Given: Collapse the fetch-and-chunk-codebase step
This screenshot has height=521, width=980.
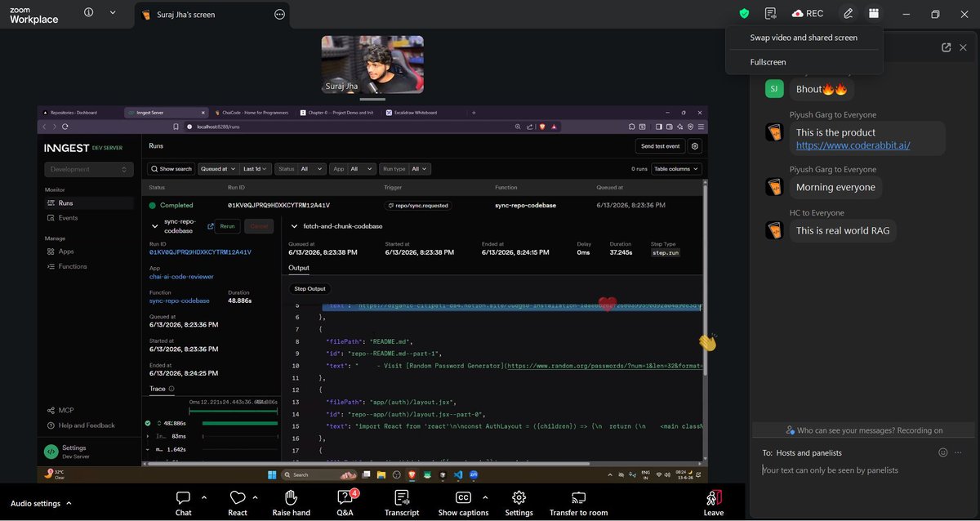Looking at the screenshot, I should (294, 226).
